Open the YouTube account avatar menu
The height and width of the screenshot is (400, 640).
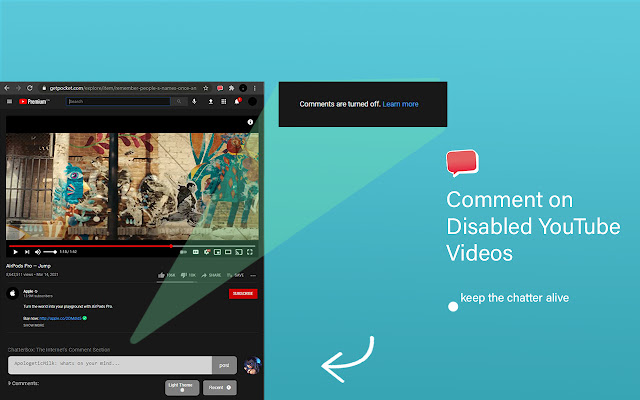(x=253, y=102)
